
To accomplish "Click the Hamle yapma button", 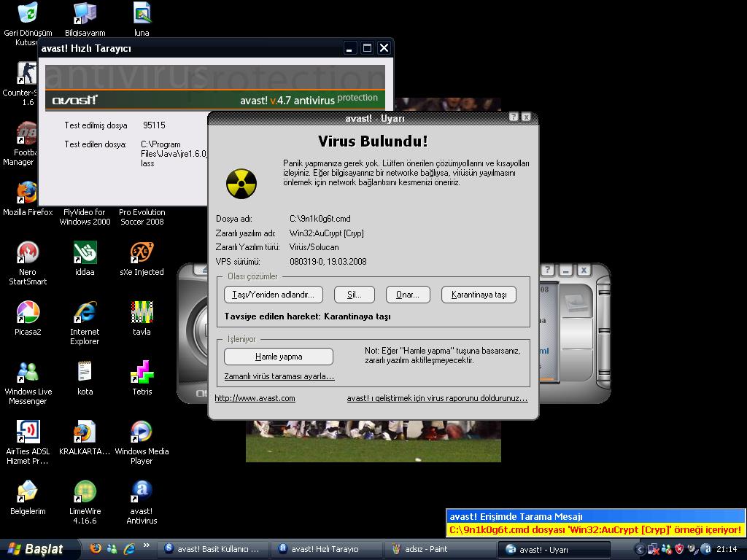I will point(278,357).
